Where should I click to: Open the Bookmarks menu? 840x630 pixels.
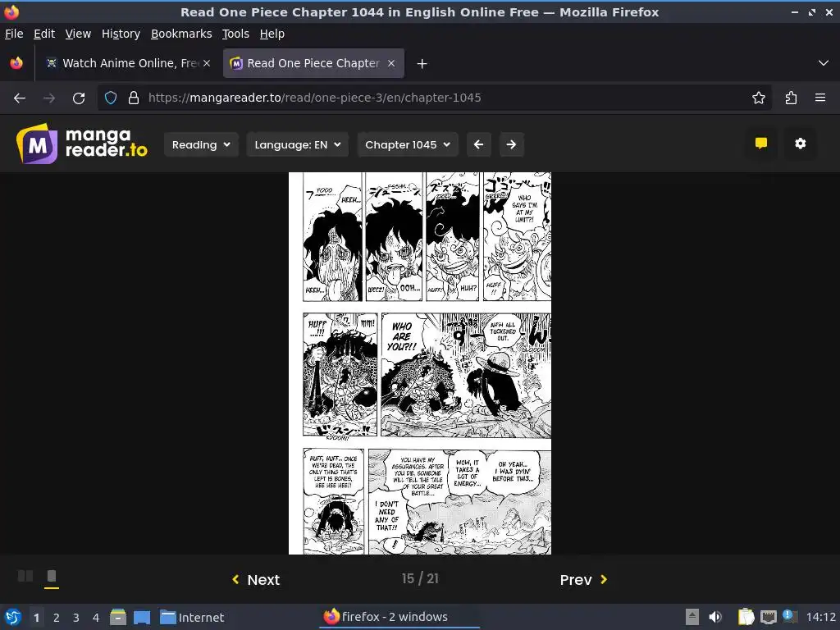[x=181, y=34]
